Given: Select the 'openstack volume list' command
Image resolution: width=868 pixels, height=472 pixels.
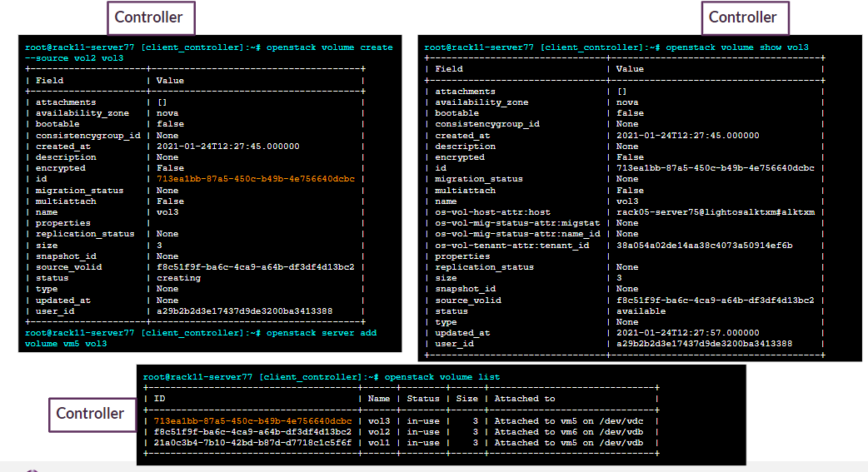Looking at the screenshot, I should click(442, 377).
